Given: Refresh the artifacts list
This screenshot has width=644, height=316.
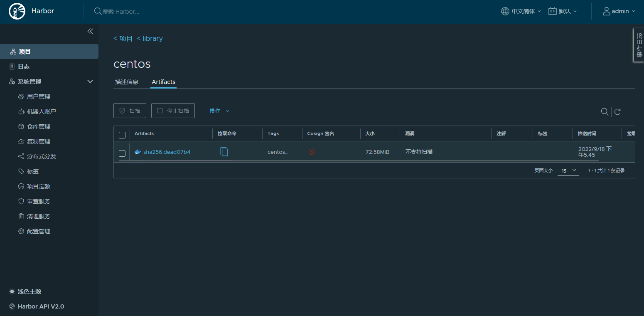Looking at the screenshot, I should click(618, 111).
